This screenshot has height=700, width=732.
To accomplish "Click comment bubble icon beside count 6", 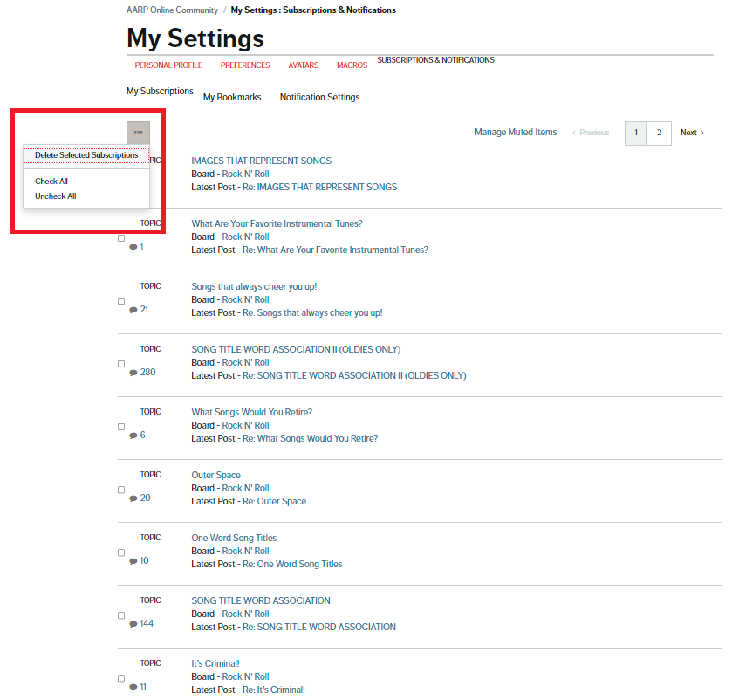I will click(x=133, y=436).
